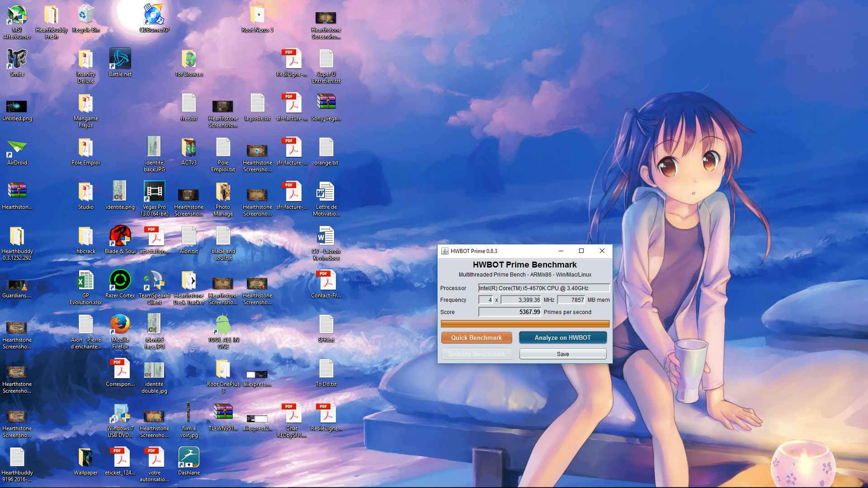Launch Vegas Pro 13.0 (64-bit)
The image size is (868, 488).
[154, 199]
